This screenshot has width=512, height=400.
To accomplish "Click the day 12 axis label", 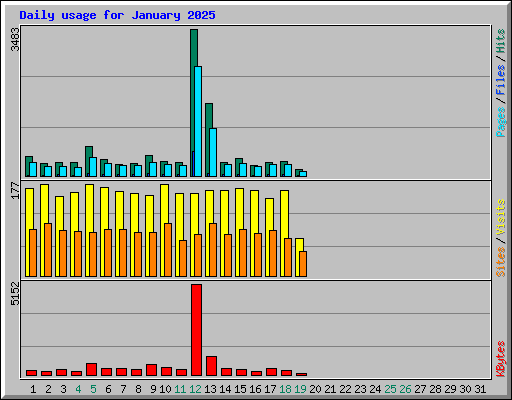I will (x=195, y=389).
